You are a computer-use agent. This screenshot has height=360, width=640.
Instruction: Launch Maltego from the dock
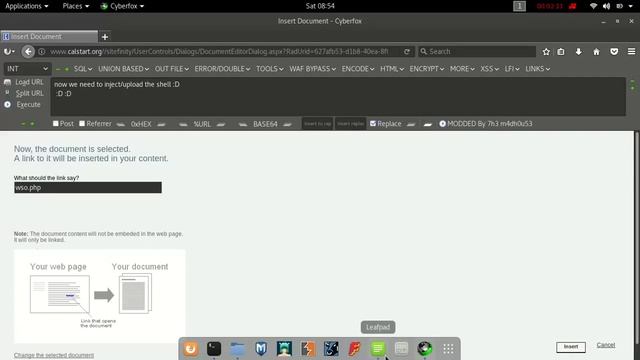331,349
